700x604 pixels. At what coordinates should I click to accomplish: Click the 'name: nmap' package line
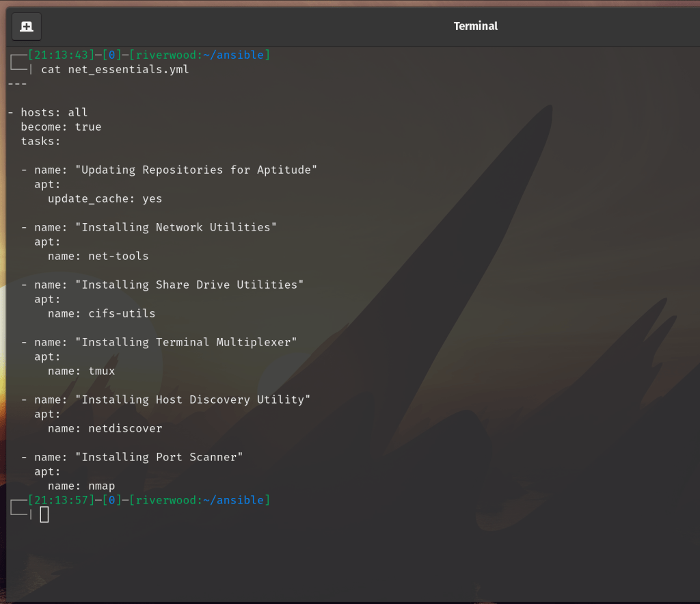[x=81, y=486]
